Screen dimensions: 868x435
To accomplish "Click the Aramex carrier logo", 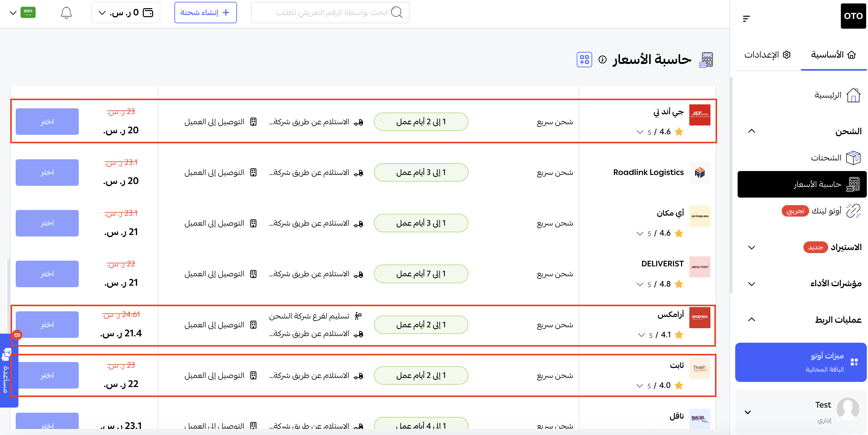I will (x=700, y=317).
